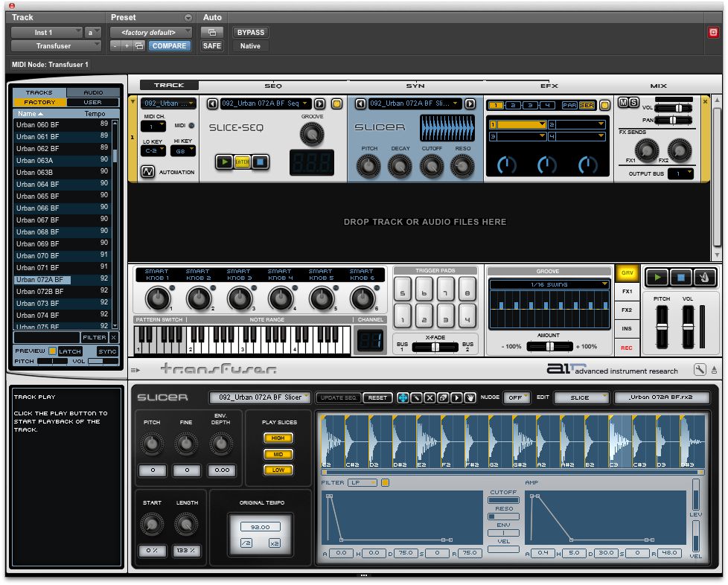The height and width of the screenshot is (585, 728).
Task: Select the eraser tool in the Slicer editor
Action: [x=444, y=398]
